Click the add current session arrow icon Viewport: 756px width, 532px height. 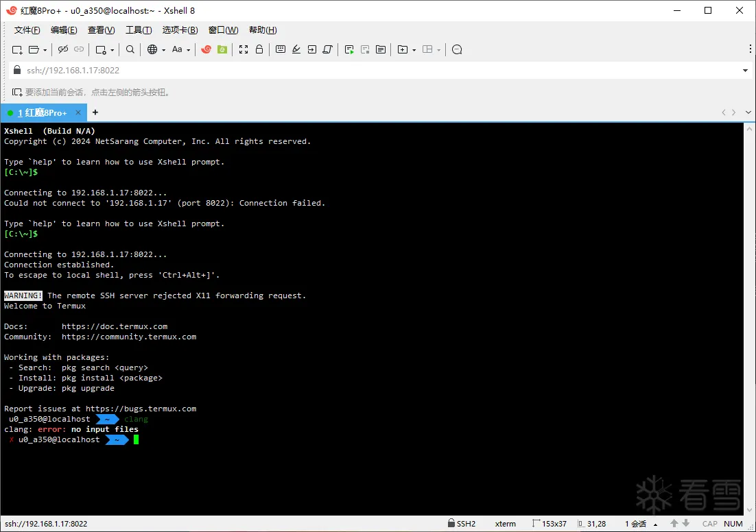click(17, 92)
